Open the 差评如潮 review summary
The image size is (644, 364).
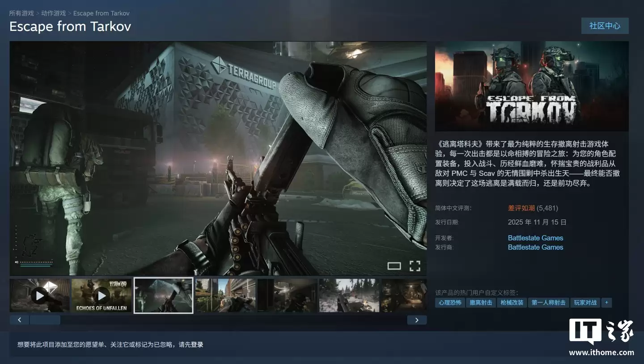521,208
